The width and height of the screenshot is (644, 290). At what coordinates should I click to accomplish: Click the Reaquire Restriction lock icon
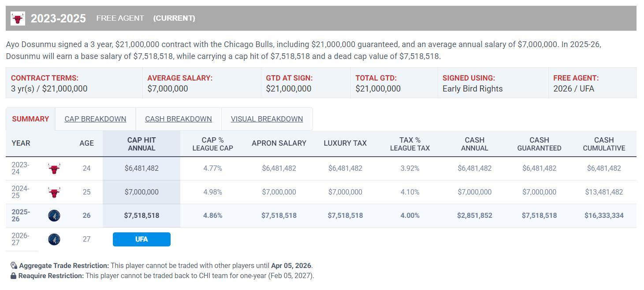(14, 276)
